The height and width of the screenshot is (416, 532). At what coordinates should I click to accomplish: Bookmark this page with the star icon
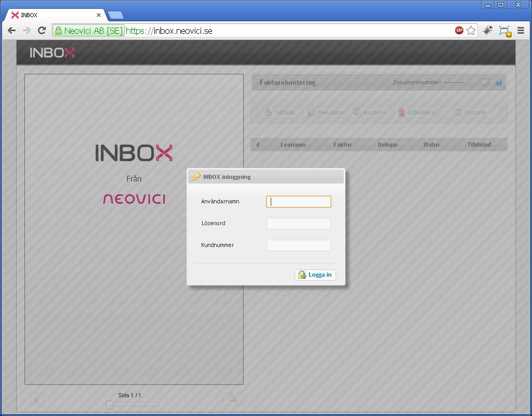tap(471, 31)
